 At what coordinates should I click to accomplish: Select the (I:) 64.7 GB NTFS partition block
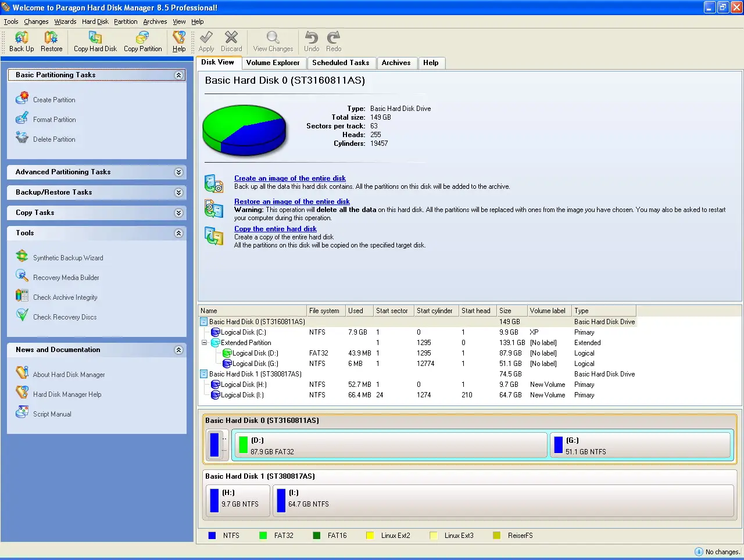tap(503, 501)
